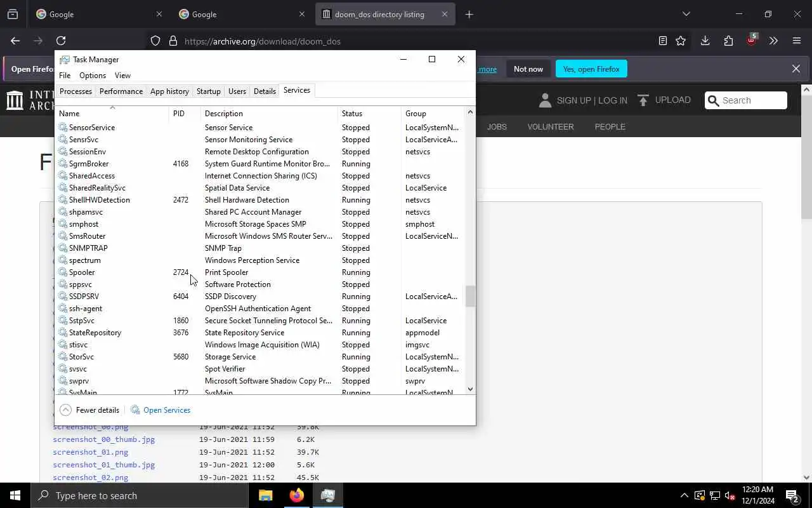
Task: Open the Firefox hamburger application menu
Action: tap(797, 41)
